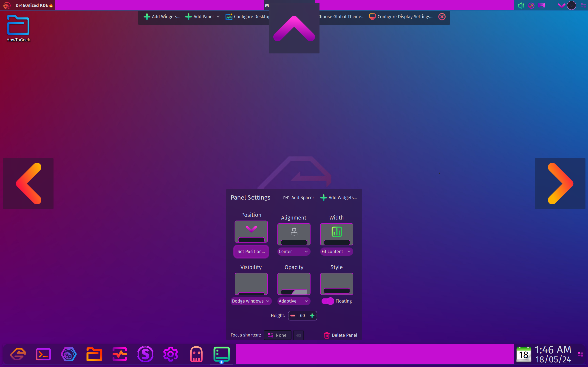This screenshot has width=588, height=367.
Task: Click the package manager ghost icon in taskbar
Action: coord(196,354)
